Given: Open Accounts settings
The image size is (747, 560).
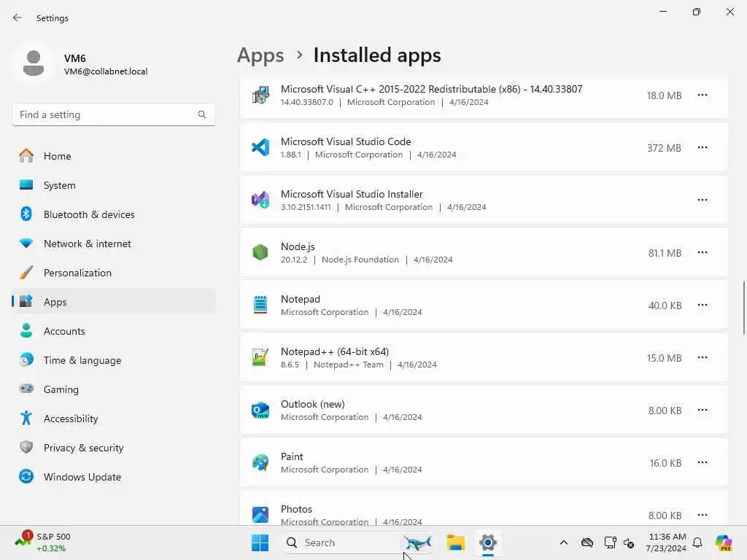Looking at the screenshot, I should [x=113, y=331].
